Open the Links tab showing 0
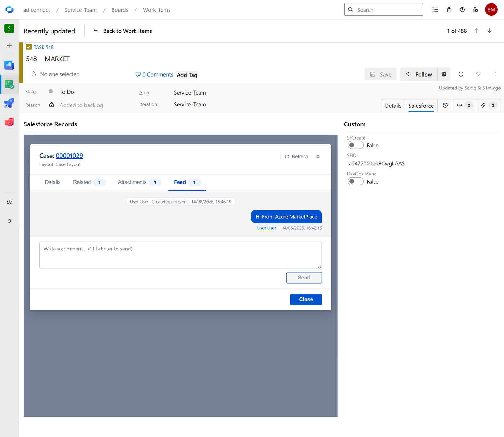Screen dimensions: 504x437 click(x=465, y=106)
